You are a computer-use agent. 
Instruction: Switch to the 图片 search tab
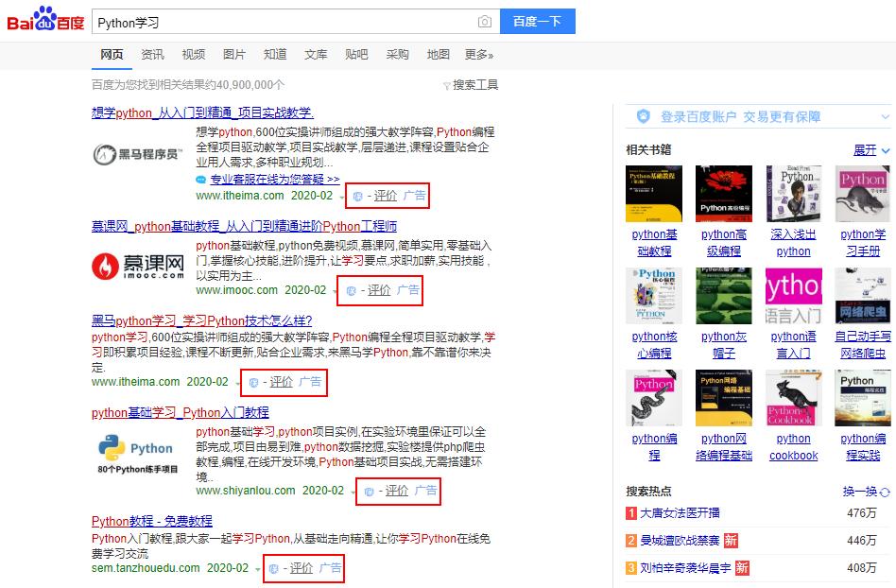tap(233, 54)
